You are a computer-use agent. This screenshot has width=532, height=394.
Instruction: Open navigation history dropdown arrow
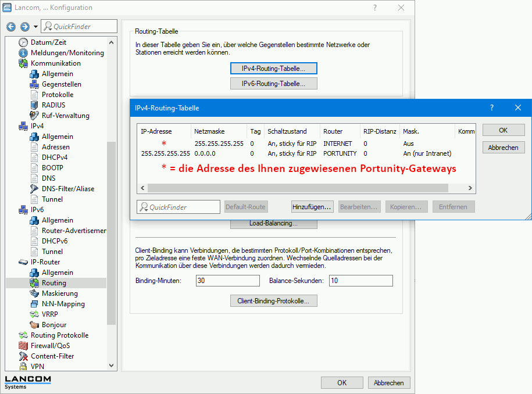[x=35, y=27]
